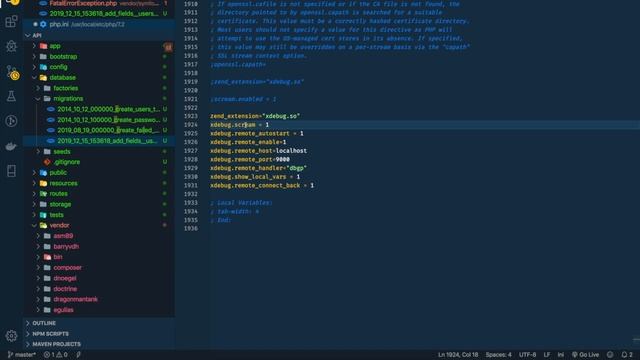
Task: Click the master branch status bar item
Action: coord(22,355)
